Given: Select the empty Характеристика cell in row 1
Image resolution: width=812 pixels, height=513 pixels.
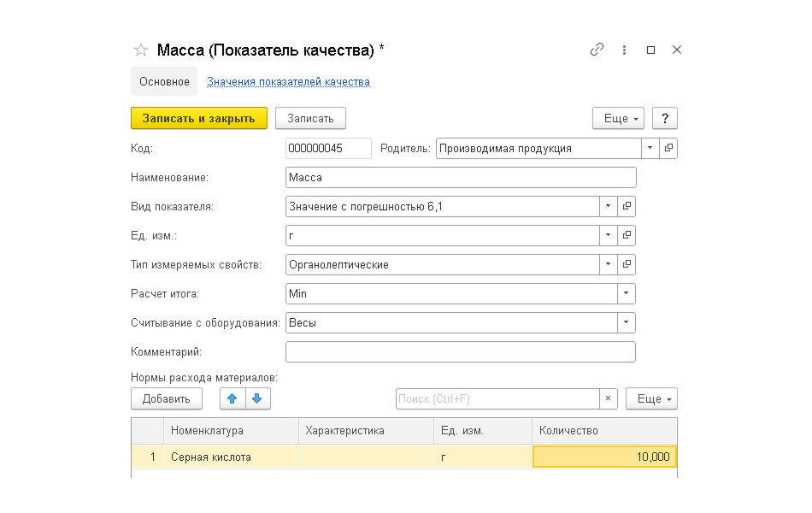Looking at the screenshot, I should pyautogui.click(x=366, y=457).
